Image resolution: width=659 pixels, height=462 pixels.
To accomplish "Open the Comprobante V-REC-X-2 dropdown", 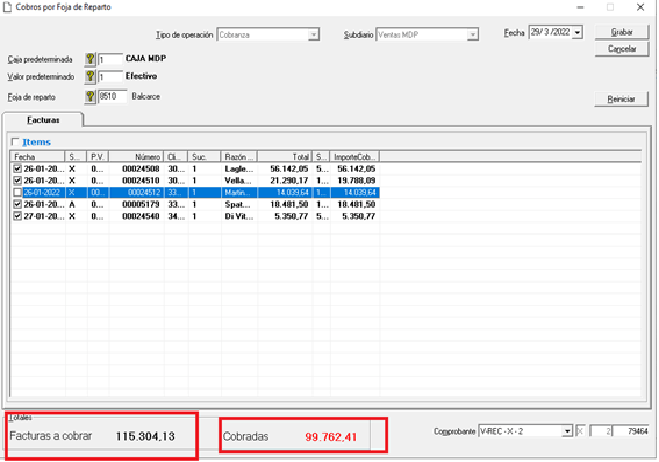I will (x=567, y=431).
